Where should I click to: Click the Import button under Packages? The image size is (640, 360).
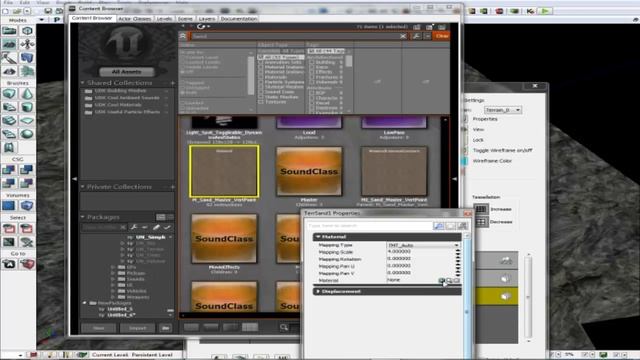tap(138, 328)
